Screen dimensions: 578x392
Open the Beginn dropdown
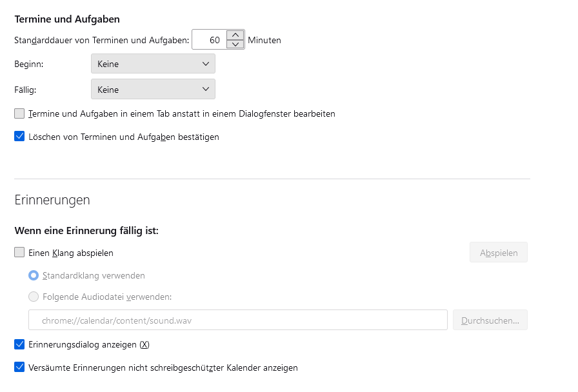[x=153, y=64]
